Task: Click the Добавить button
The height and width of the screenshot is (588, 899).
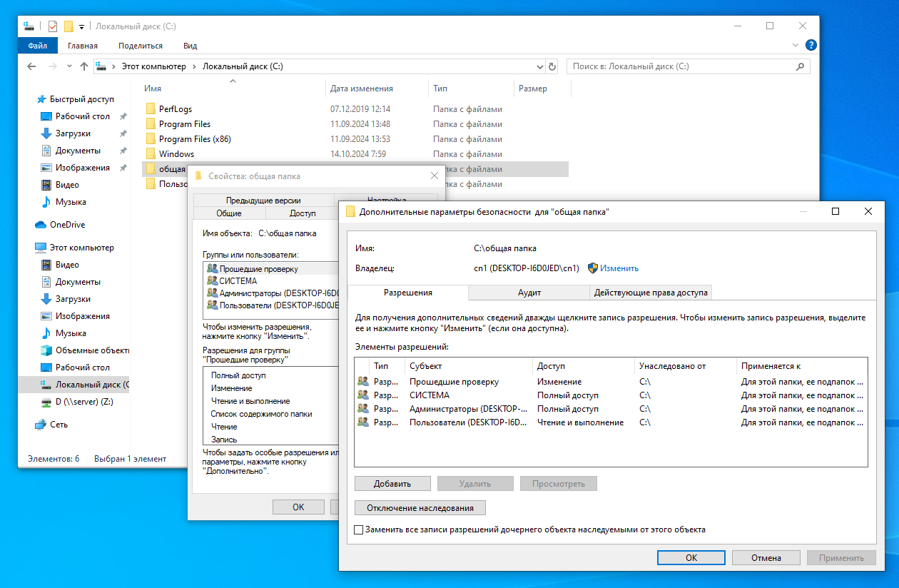Action: [392, 484]
